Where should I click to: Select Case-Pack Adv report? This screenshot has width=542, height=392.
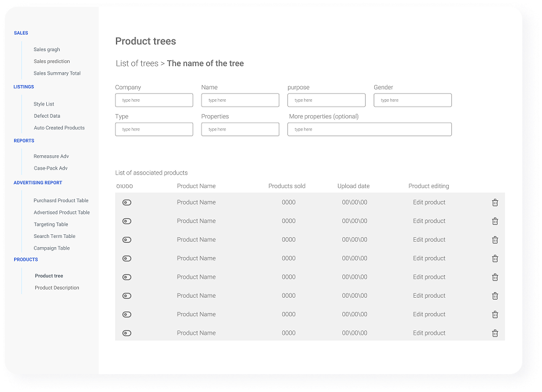[51, 168]
